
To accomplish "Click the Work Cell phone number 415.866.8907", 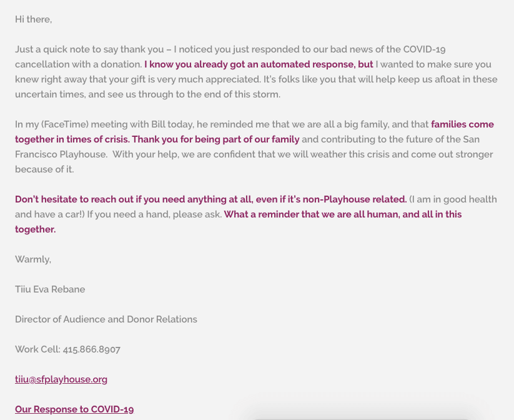I will pyautogui.click(x=91, y=349).
